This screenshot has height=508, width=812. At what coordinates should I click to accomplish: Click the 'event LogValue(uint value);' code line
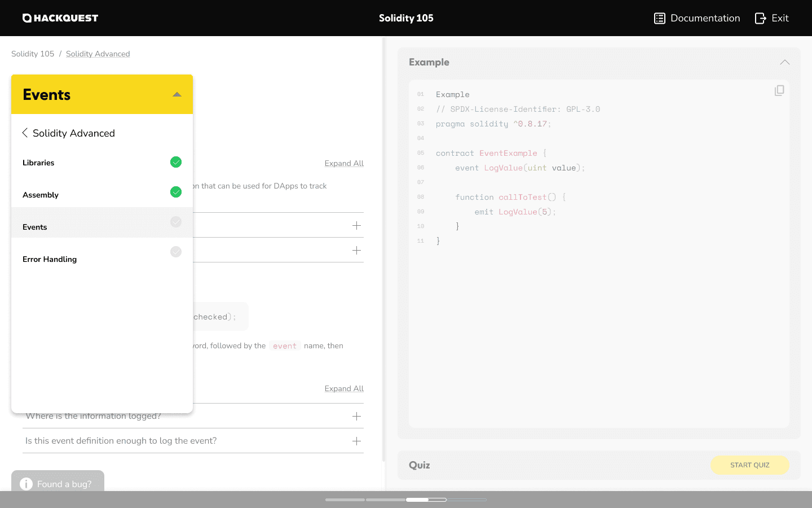pyautogui.click(x=520, y=168)
